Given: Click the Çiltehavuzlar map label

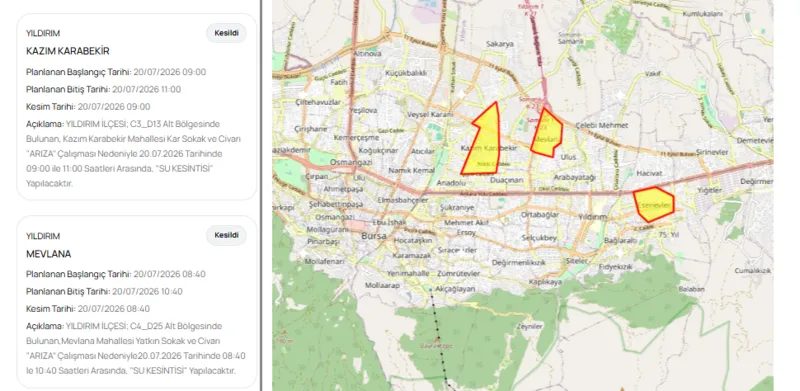Looking at the screenshot, I should click(x=318, y=103).
